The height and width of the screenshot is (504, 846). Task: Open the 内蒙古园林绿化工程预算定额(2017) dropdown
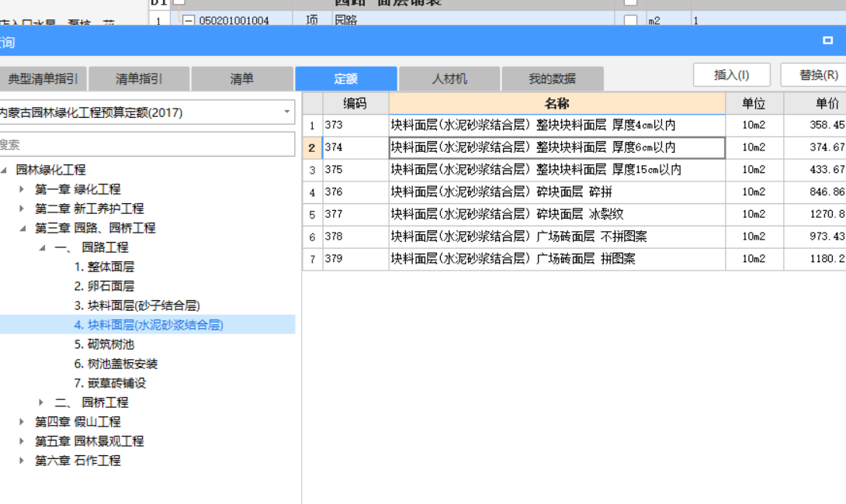click(290, 111)
